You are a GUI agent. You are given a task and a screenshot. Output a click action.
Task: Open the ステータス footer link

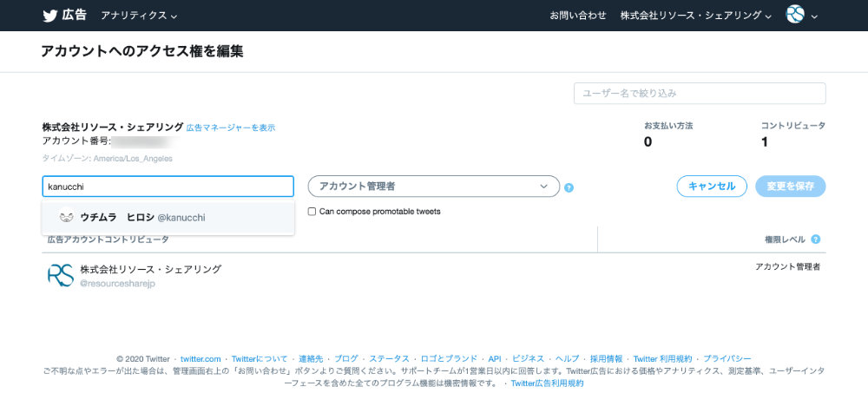(389, 358)
